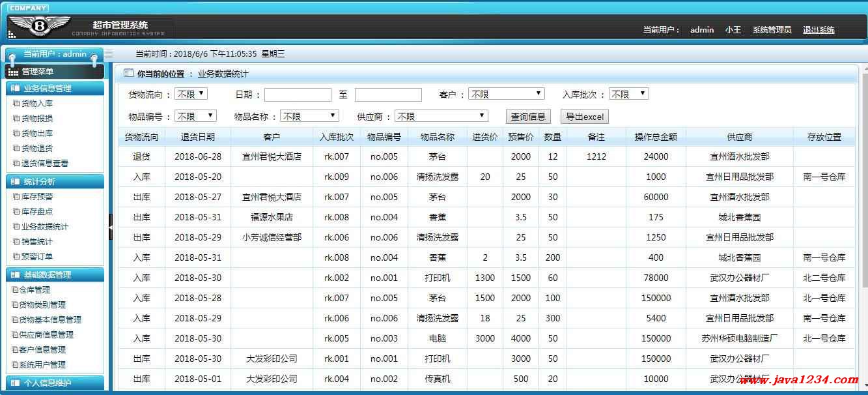Screen dimensions: 868x395
Task: Click the striped grip icon beside 当前时间
Action: [109, 54]
